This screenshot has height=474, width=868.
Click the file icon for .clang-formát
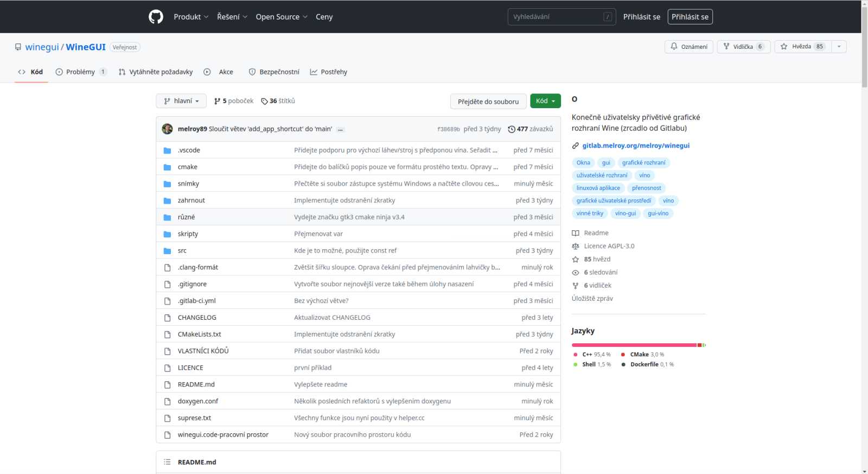pos(168,268)
